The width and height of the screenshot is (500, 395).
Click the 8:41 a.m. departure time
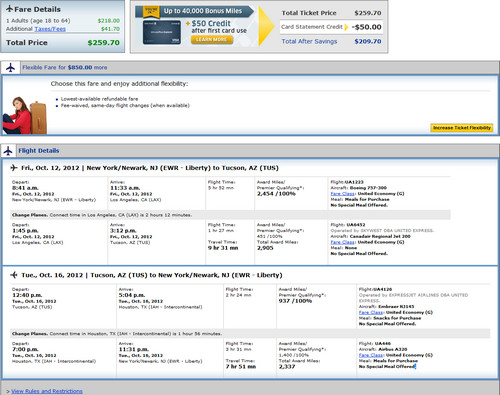(x=25, y=188)
